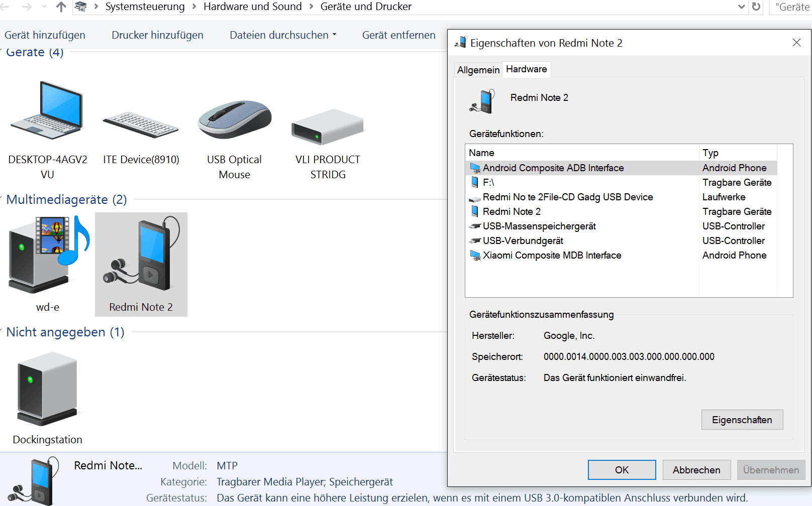The height and width of the screenshot is (506, 812).
Task: Click Gerät entfernen in the toolbar
Action: coord(399,35)
